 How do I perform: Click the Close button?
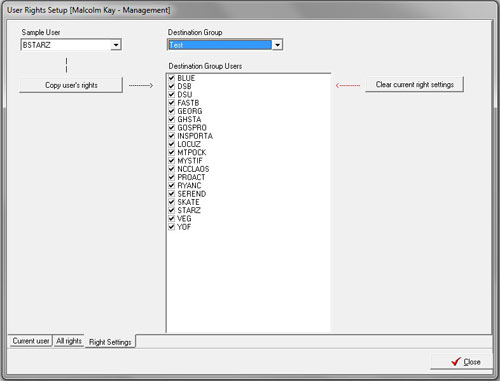tap(462, 362)
